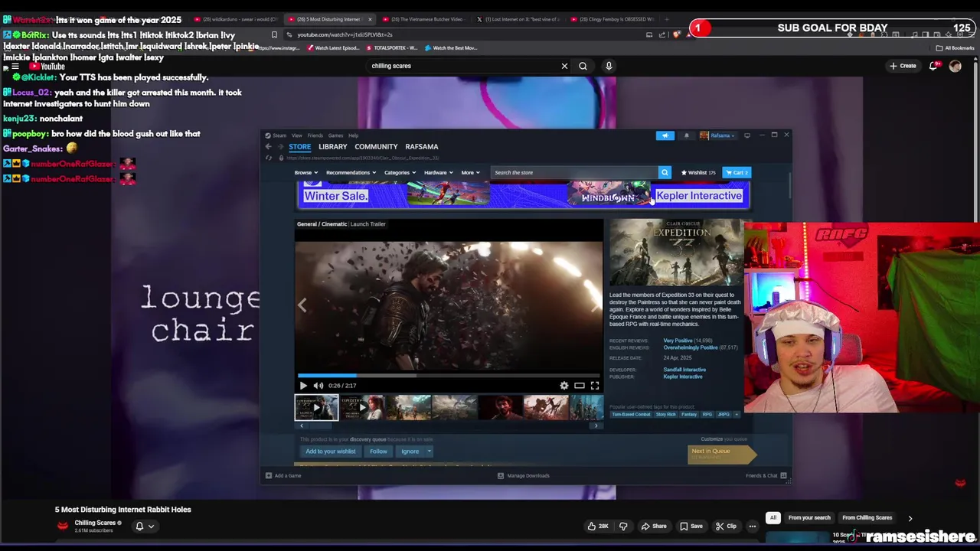Switch to the COMMUNITY tab

(x=376, y=147)
